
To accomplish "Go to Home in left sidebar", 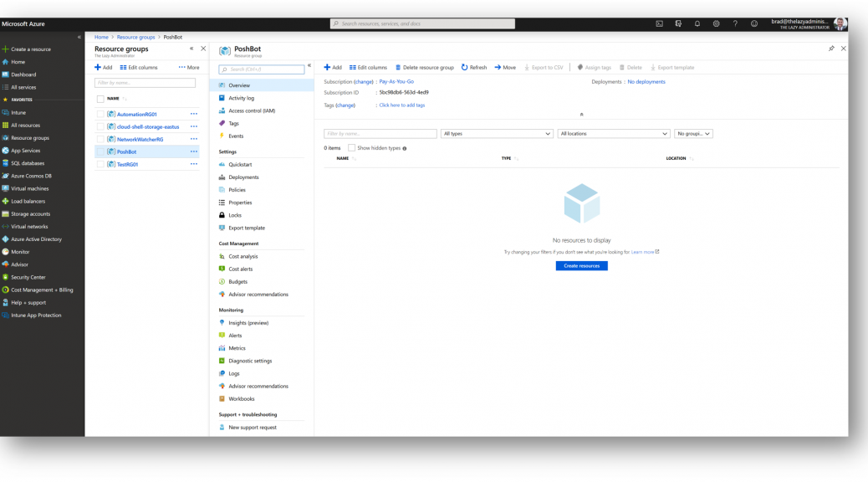I will coord(14,62).
